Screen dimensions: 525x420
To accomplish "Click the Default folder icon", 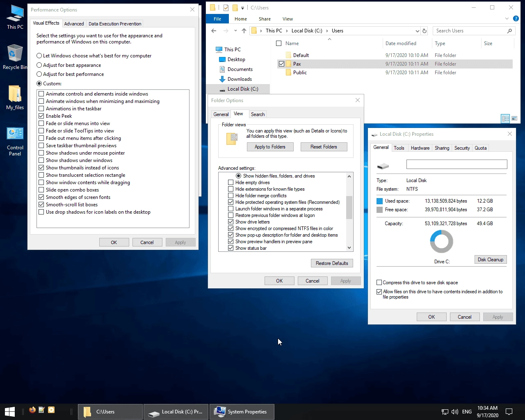I will coord(288,55).
